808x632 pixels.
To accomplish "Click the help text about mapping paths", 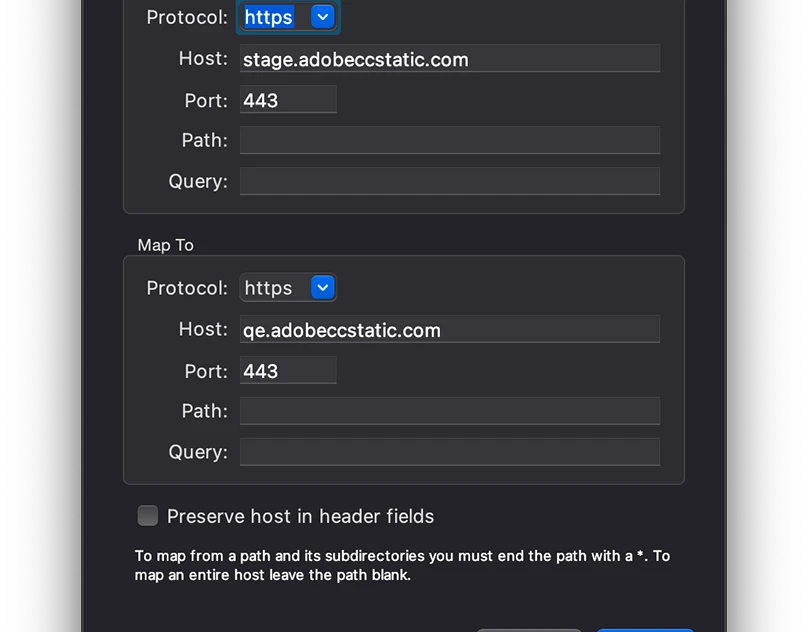I will coord(402,565).
